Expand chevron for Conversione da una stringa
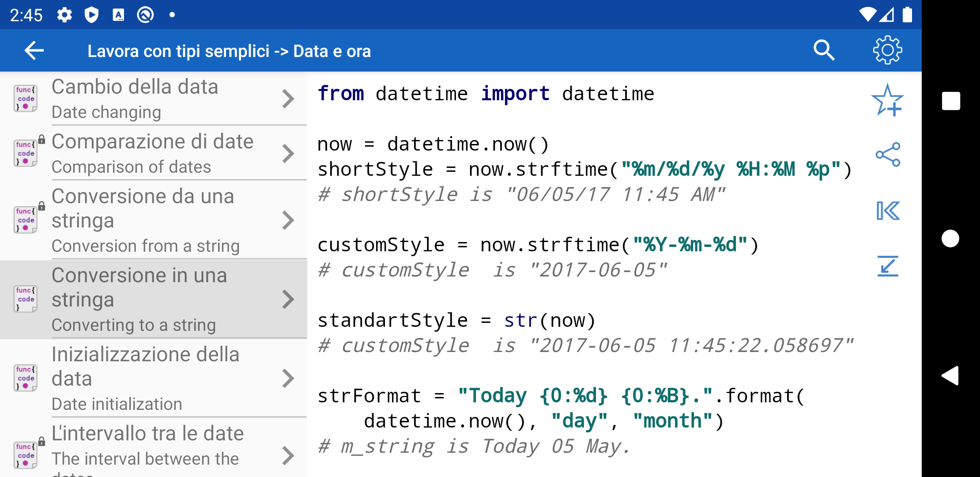980x477 pixels. pos(288,220)
